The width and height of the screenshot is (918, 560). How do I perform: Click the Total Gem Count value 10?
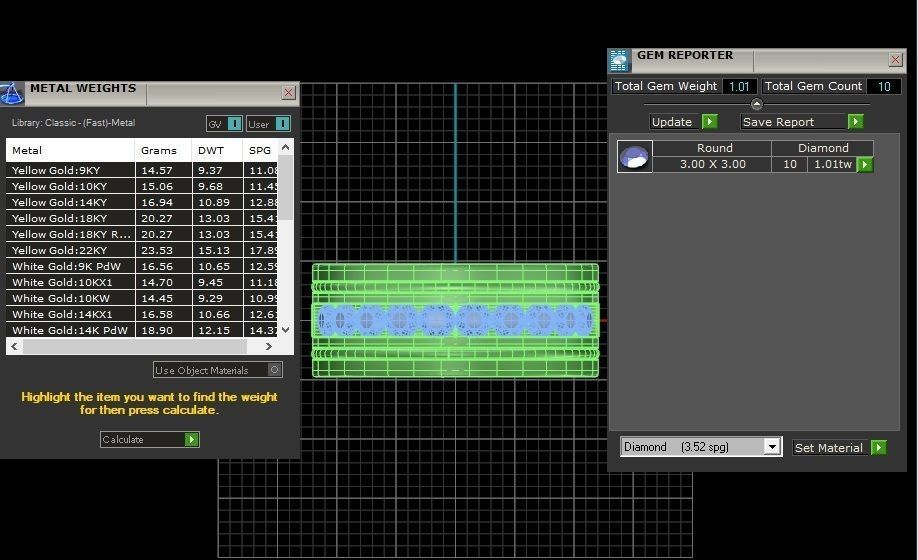pyautogui.click(x=884, y=87)
